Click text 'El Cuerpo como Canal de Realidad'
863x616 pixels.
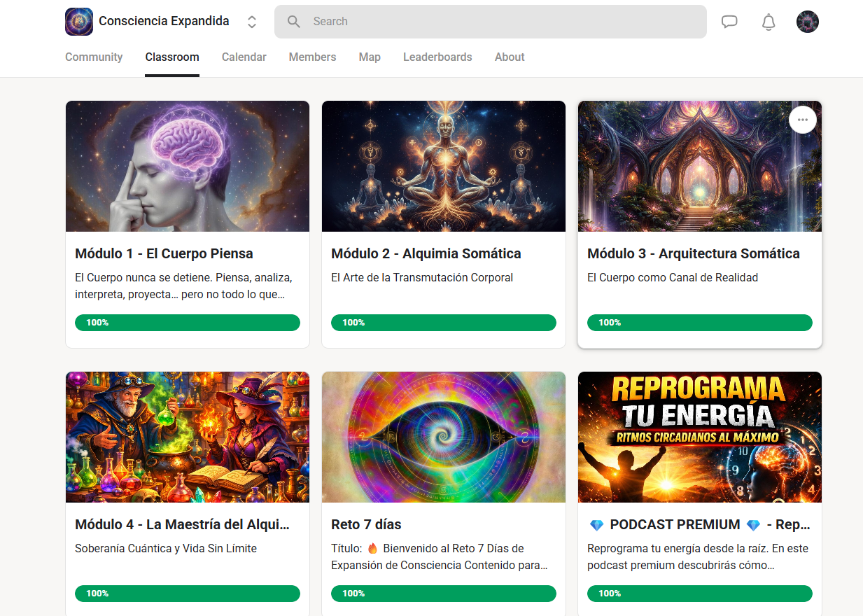pos(673,278)
